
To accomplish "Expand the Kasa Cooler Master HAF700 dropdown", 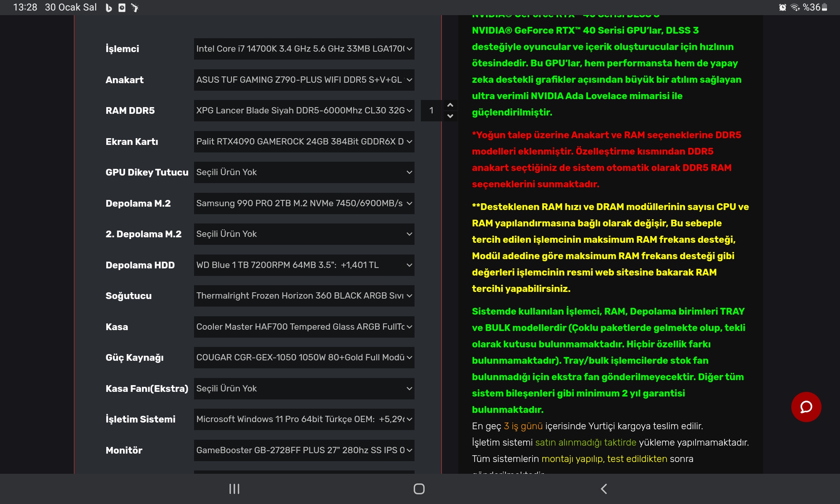I will (304, 327).
